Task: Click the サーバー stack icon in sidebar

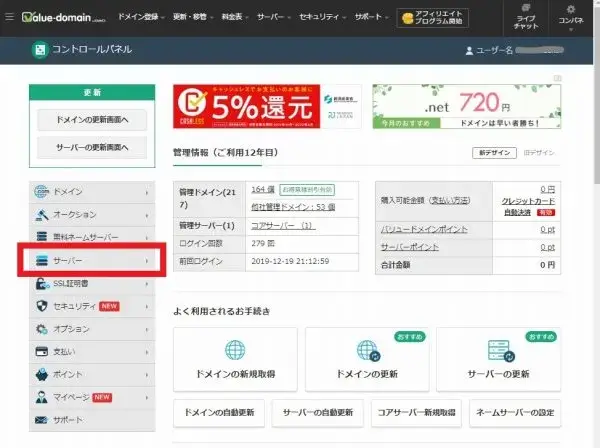Action: point(41,261)
